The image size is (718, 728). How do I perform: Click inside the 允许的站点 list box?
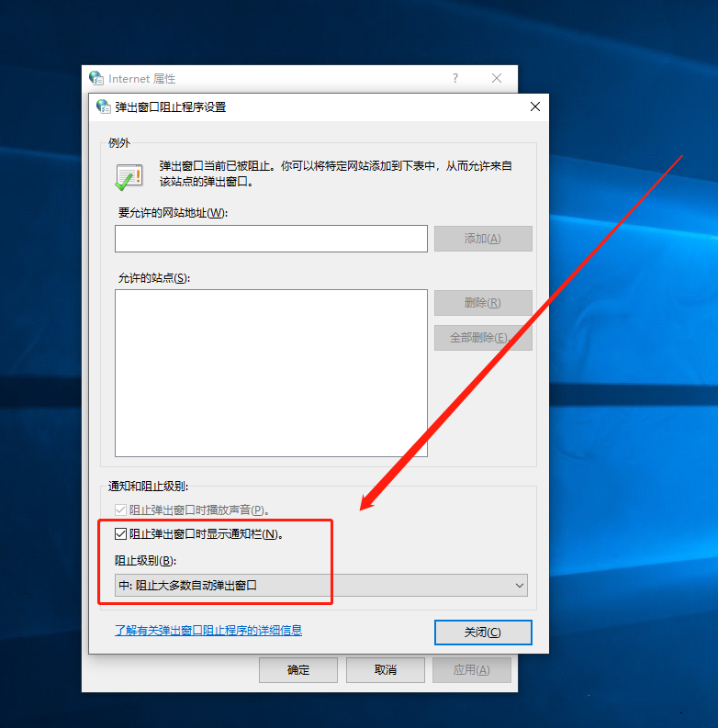click(271, 373)
